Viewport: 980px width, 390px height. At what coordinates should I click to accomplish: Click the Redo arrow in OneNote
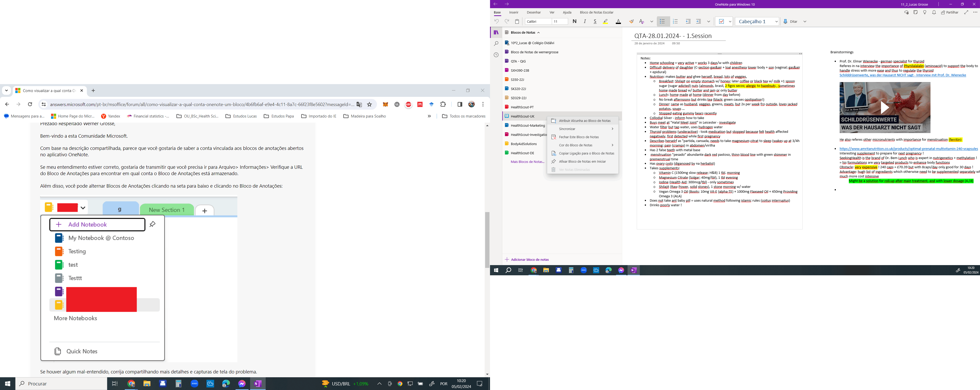tap(507, 22)
